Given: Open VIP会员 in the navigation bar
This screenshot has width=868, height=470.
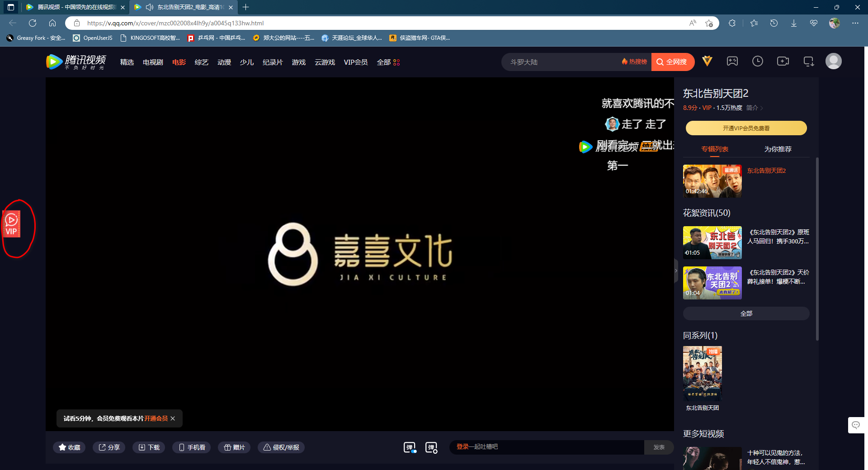Looking at the screenshot, I should click(x=356, y=62).
